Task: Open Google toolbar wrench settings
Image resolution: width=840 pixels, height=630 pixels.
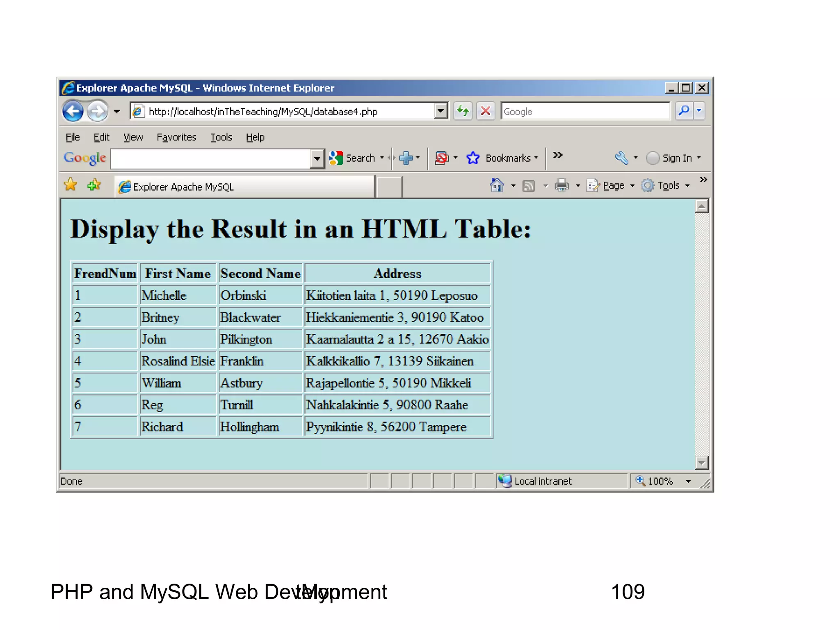Action: 622,158
